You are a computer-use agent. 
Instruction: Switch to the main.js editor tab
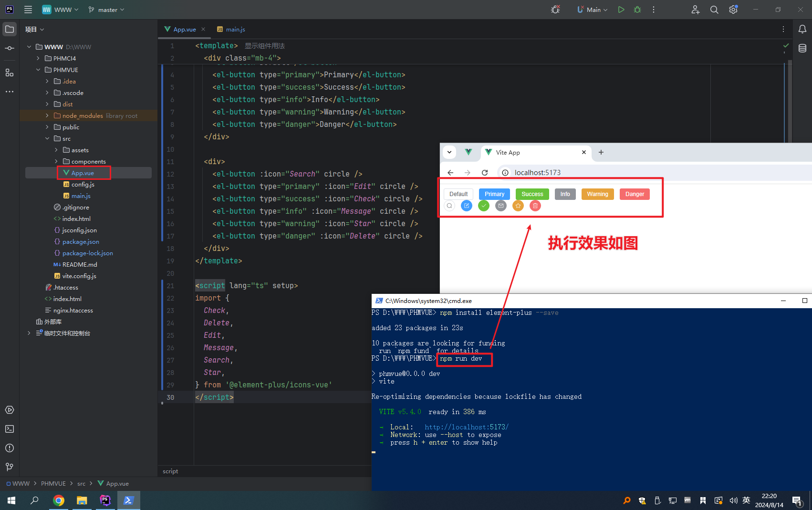[231, 29]
